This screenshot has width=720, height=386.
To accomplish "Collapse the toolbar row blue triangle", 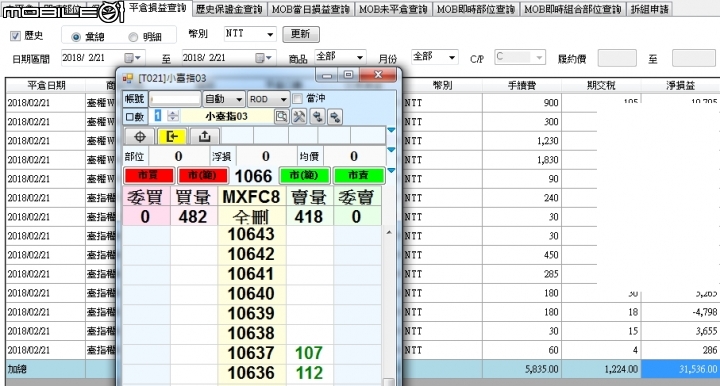I will click(x=391, y=130).
